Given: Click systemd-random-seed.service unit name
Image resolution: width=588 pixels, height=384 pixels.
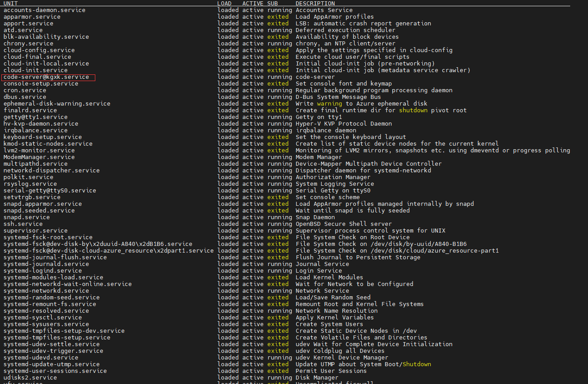Looking at the screenshot, I should click(52, 298).
